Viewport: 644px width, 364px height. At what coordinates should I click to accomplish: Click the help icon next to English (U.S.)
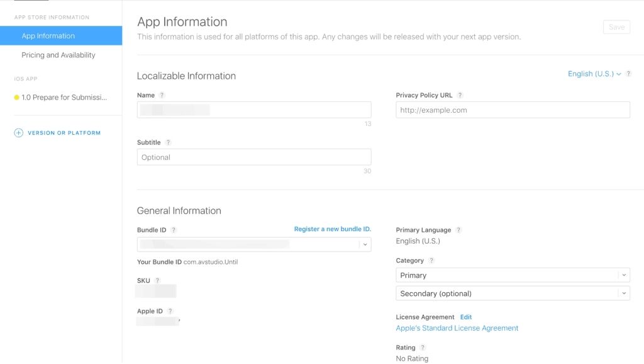point(627,74)
